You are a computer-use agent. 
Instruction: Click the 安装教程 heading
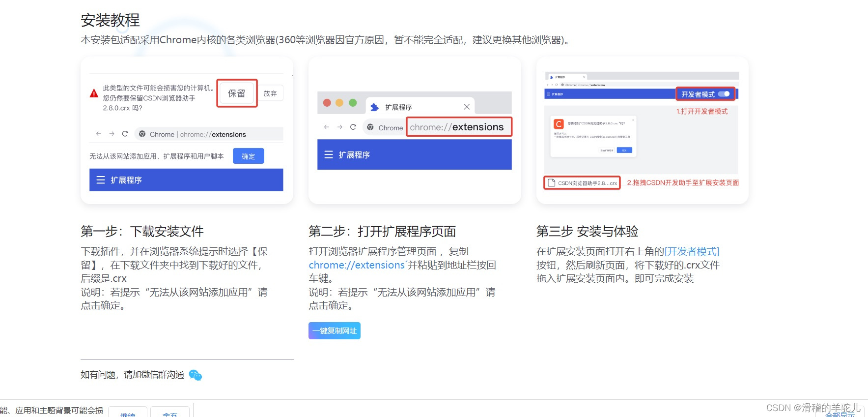(x=110, y=20)
